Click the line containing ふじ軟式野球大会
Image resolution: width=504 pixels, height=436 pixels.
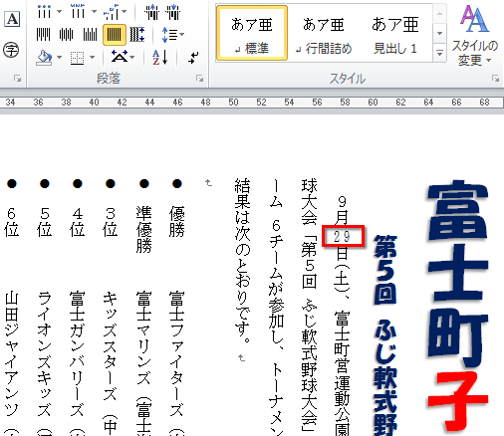309,306
